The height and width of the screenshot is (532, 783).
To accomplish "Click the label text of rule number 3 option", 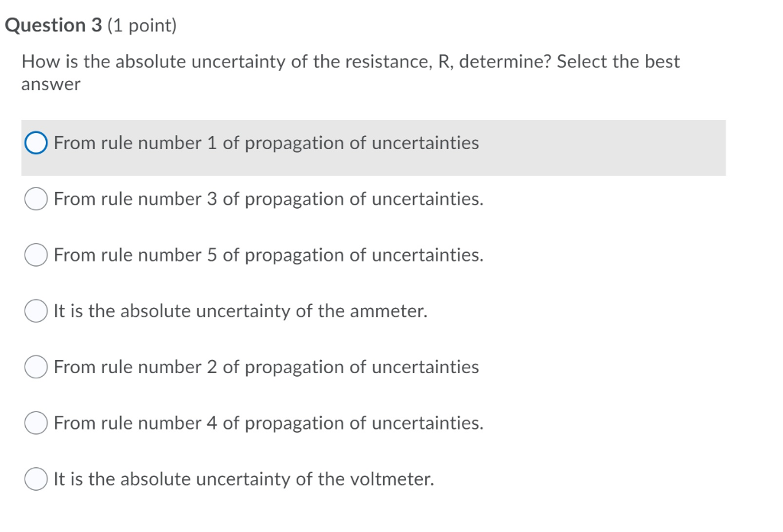I will pos(267,199).
